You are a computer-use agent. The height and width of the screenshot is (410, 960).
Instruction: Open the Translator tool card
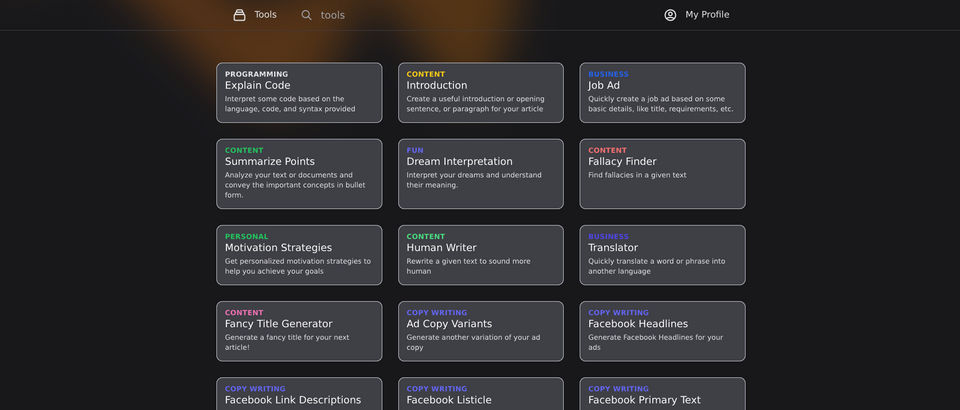coord(662,255)
